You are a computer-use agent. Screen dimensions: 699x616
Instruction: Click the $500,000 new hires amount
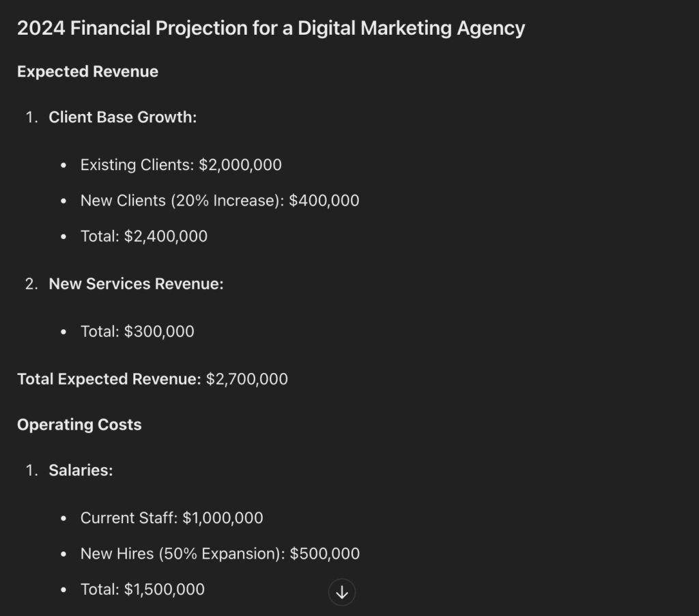point(325,554)
